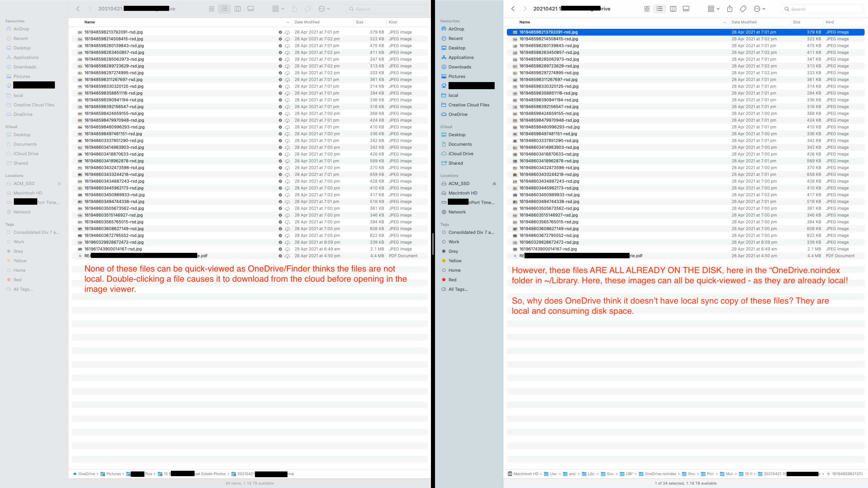
Task: Open the group-by dropdown in right toolbar
Action: (713, 9)
